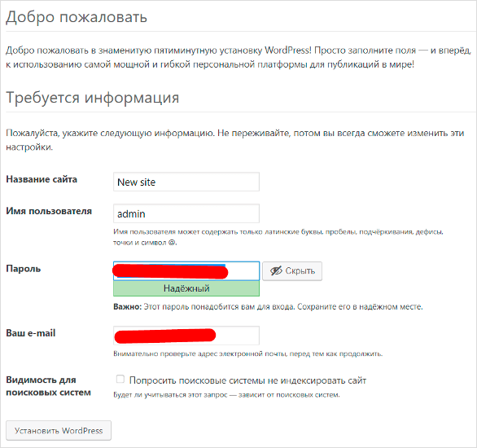
Task: Click the 'Требуется информация' heading
Action: pos(93,98)
